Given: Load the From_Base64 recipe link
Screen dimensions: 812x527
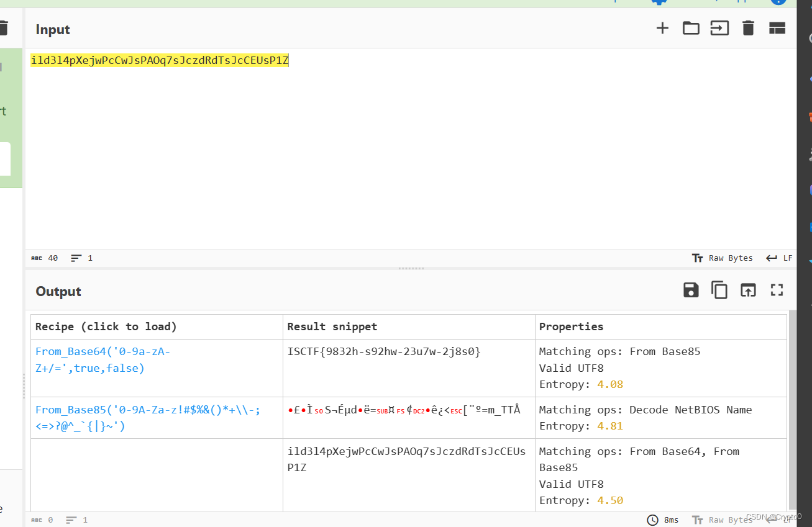Looking at the screenshot, I should [x=103, y=360].
